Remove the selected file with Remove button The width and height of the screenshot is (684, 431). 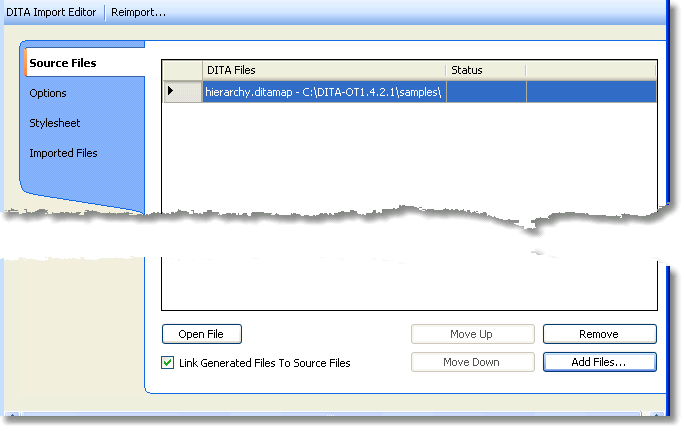point(599,334)
